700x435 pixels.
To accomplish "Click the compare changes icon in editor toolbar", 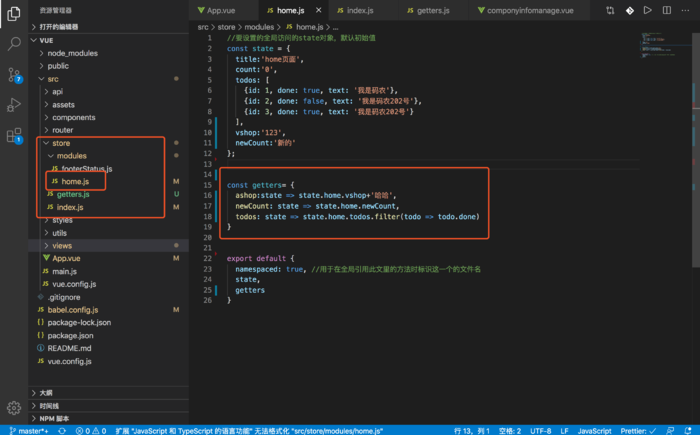I will point(610,10).
